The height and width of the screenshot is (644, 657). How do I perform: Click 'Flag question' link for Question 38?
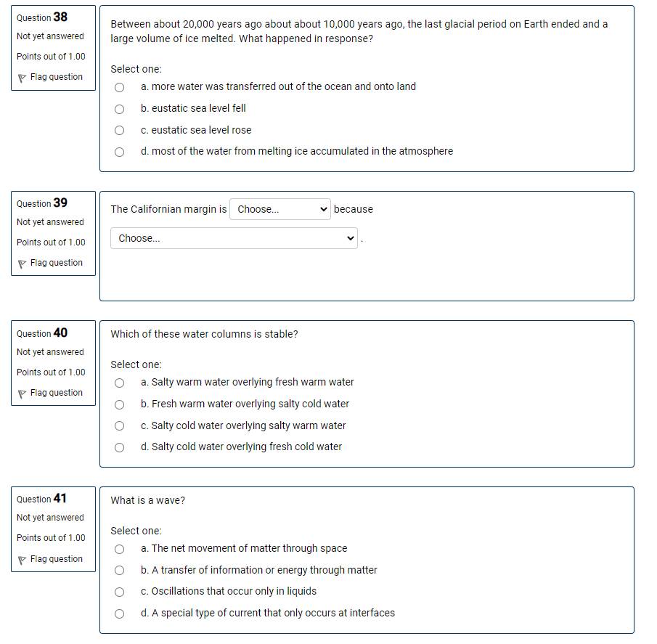click(x=56, y=77)
